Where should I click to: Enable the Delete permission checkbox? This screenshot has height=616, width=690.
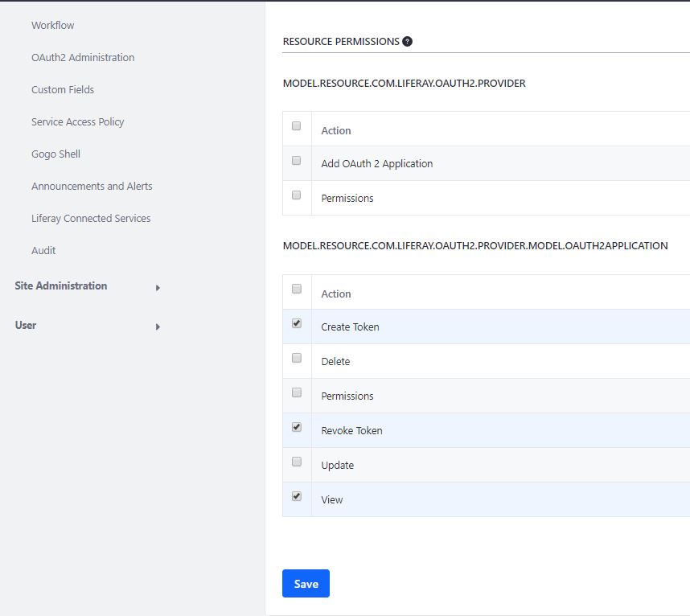(296, 359)
